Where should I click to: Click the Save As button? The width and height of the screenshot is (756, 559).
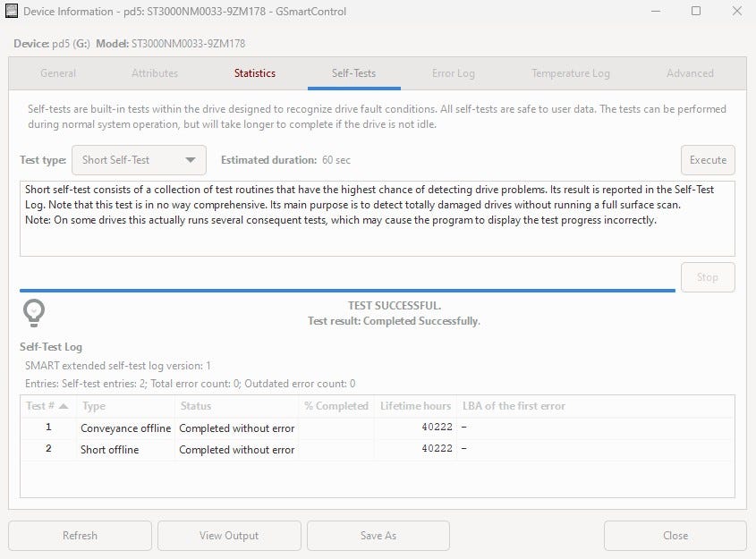point(378,536)
